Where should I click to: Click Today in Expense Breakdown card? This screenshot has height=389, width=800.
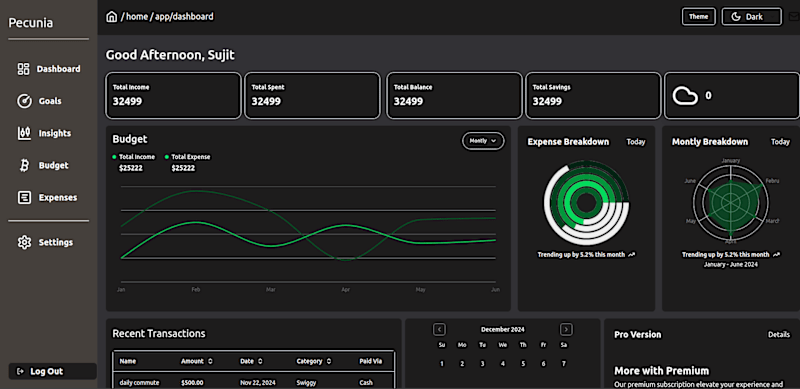click(636, 142)
